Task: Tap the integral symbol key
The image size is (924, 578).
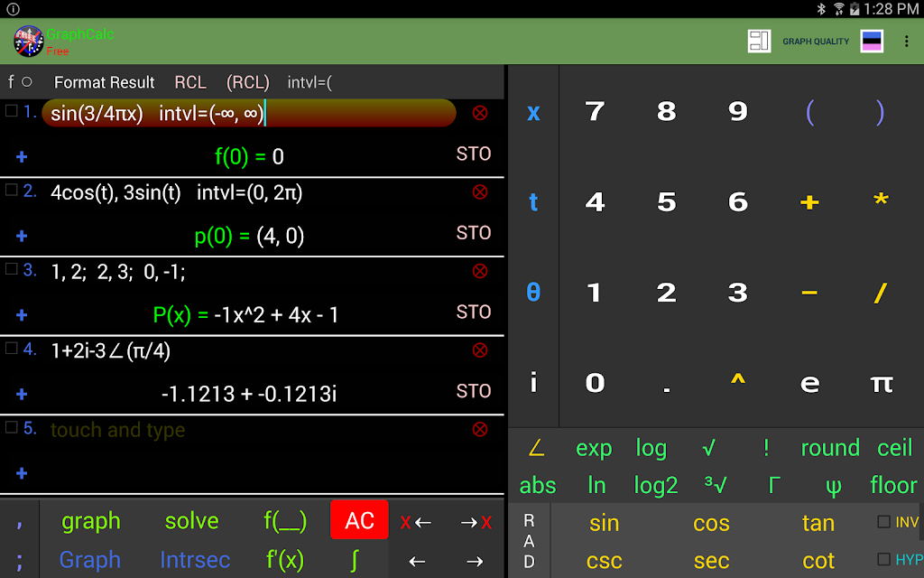Action: (354, 560)
